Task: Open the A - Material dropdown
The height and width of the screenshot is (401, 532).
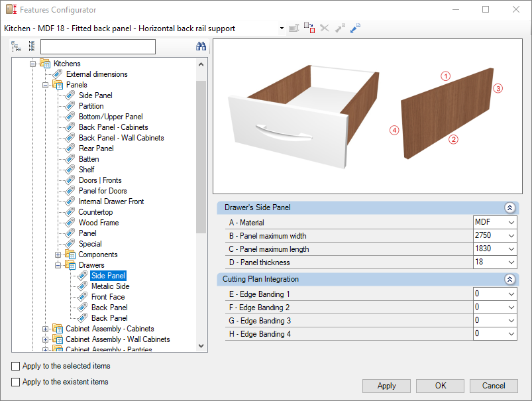Action: (511, 223)
